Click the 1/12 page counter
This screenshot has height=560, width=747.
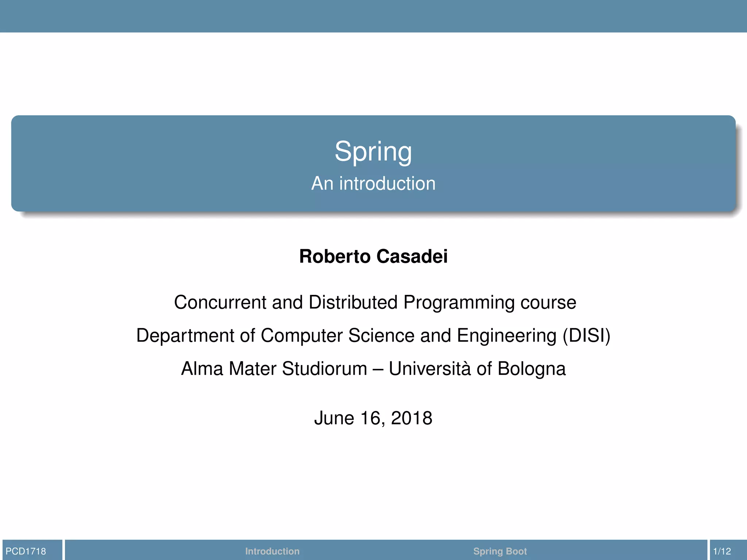pos(722,551)
